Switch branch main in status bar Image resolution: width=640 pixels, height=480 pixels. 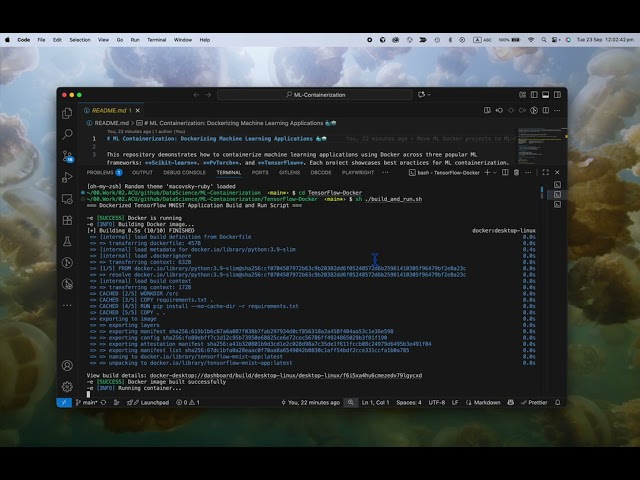(x=87, y=402)
